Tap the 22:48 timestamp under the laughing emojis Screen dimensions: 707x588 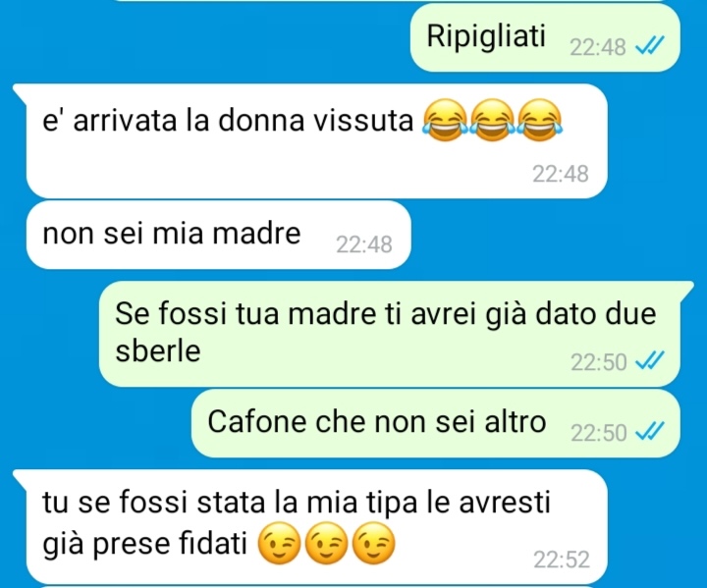(561, 174)
